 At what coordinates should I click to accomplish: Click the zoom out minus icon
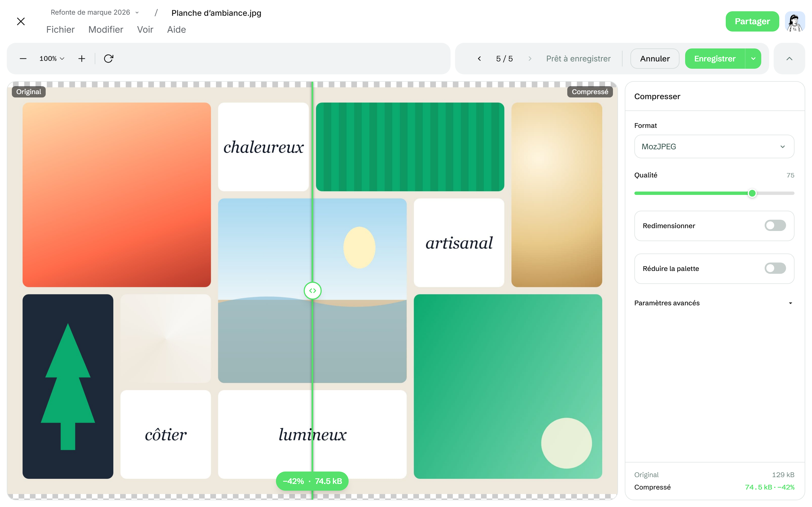tap(23, 59)
